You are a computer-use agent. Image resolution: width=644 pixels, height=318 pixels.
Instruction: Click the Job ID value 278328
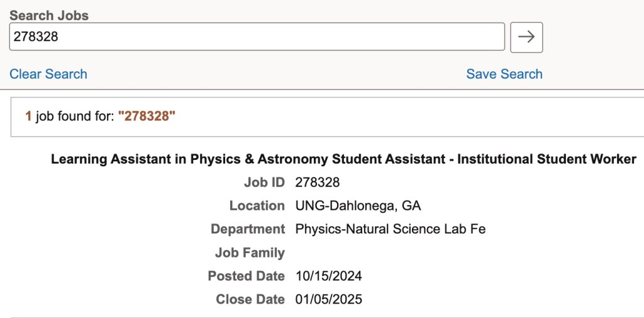click(x=318, y=183)
